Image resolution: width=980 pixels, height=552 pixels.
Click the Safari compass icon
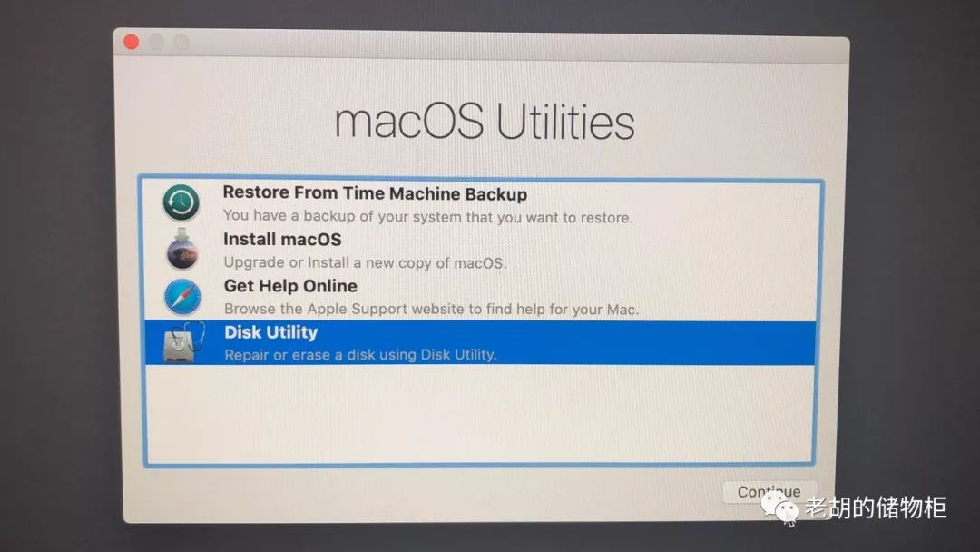[182, 296]
